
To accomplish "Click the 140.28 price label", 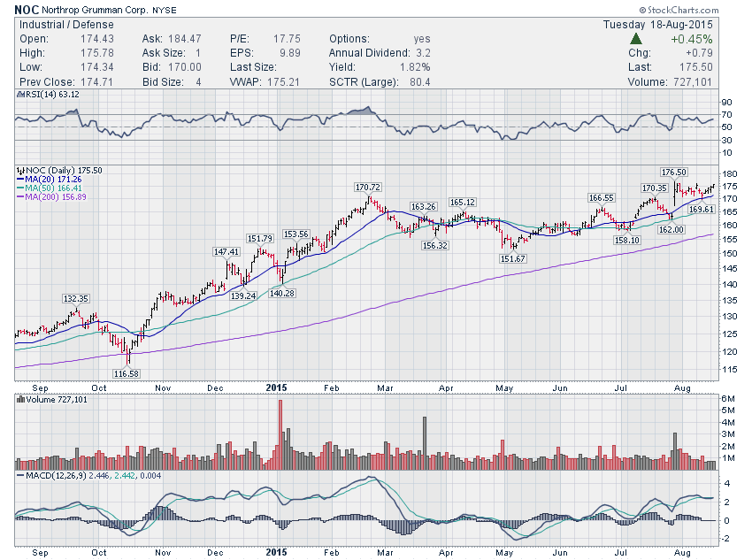I will [x=281, y=293].
